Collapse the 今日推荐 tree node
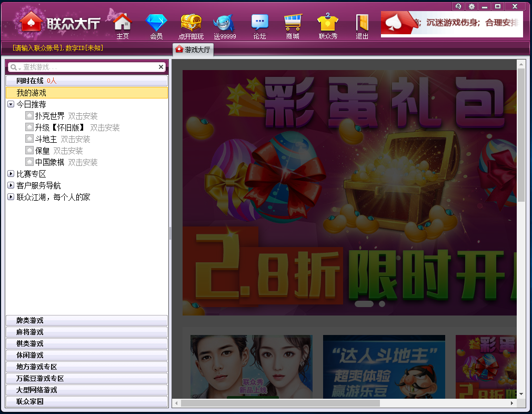The height and width of the screenshot is (414, 532). 11,104
